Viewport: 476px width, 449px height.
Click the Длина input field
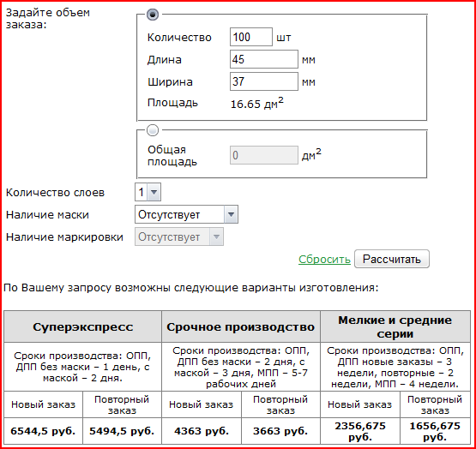[264, 59]
